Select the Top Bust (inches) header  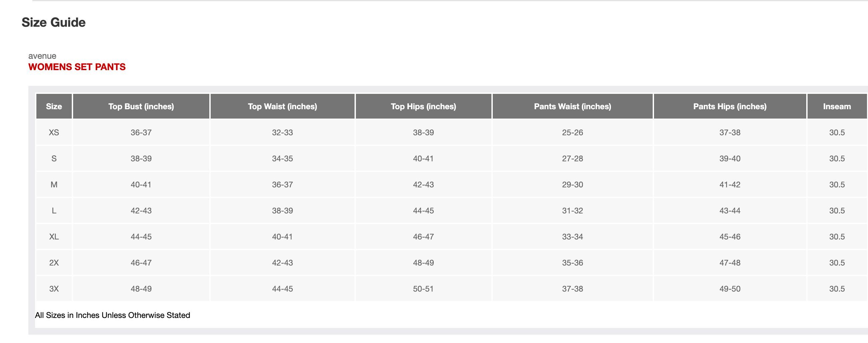pos(141,107)
